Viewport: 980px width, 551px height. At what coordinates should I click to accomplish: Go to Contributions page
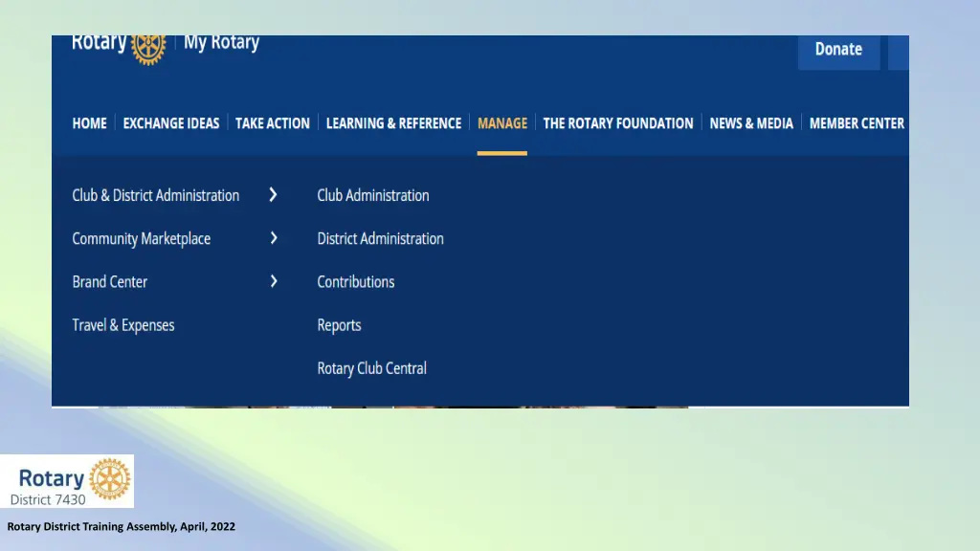[356, 282]
